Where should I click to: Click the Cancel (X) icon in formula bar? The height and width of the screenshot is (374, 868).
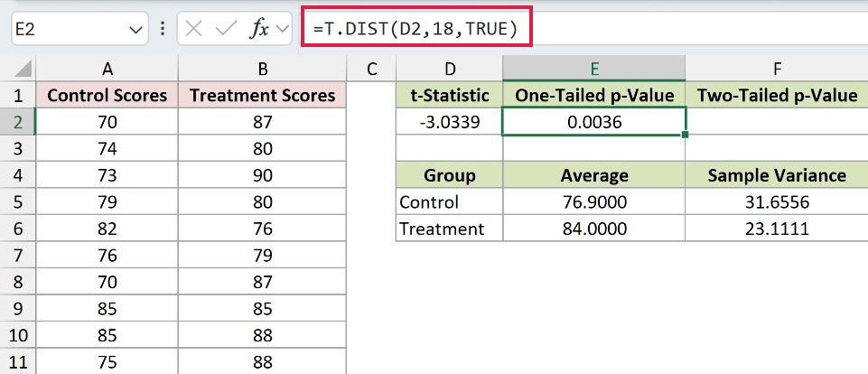pos(193,30)
